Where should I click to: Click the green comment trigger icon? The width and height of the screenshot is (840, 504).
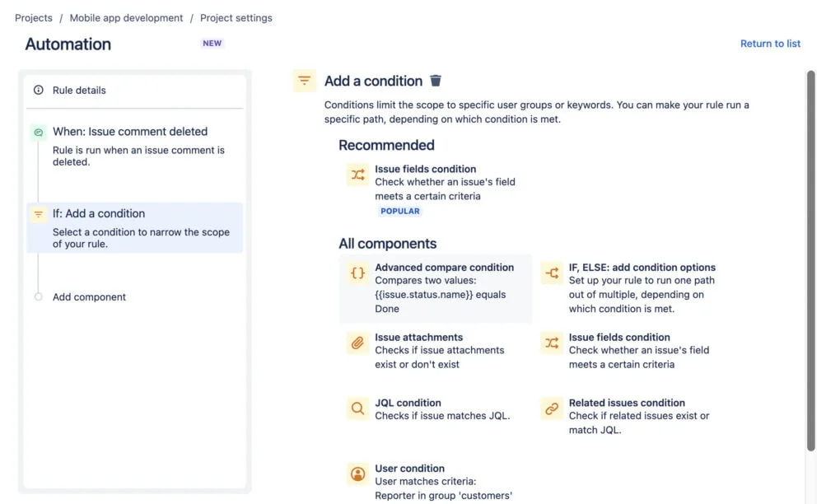pyautogui.click(x=39, y=133)
